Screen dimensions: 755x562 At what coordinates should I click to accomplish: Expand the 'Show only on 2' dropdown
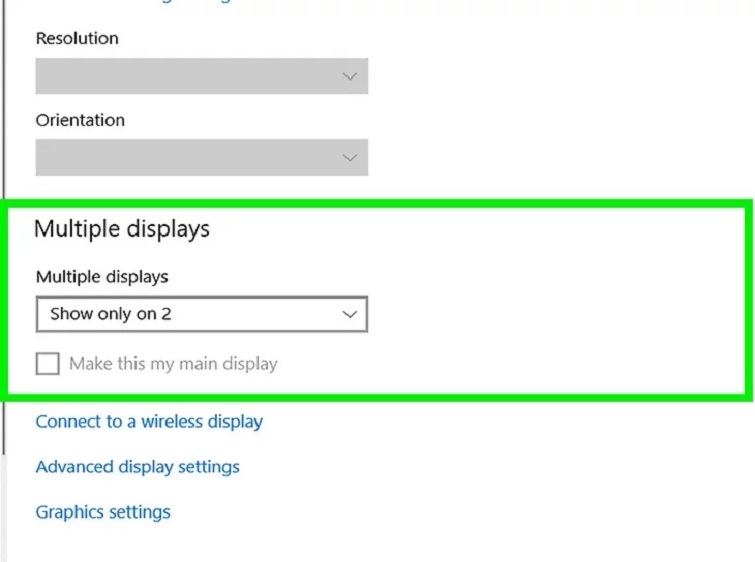pos(201,314)
